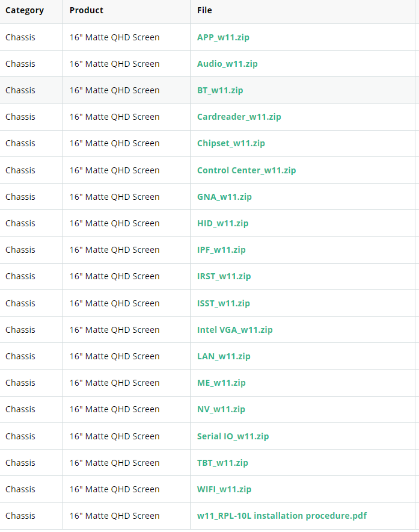Screen dimensions: 419x532
Task: Open the LAN_w11.zip link
Action: click(224, 356)
